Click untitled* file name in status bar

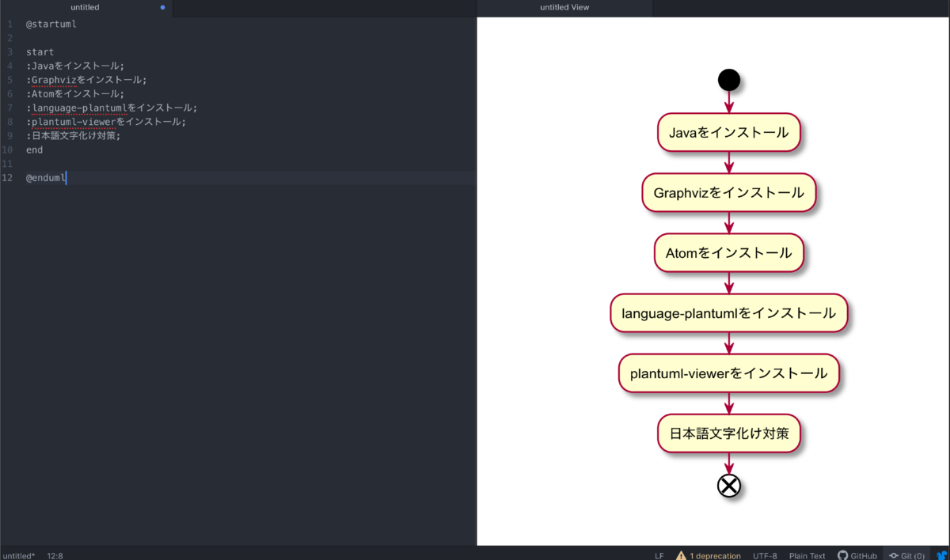coord(19,555)
